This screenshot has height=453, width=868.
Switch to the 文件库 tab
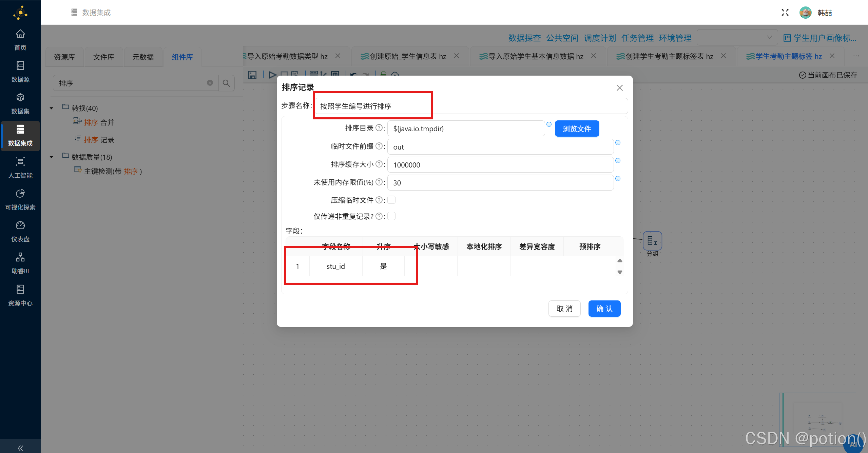pos(104,57)
